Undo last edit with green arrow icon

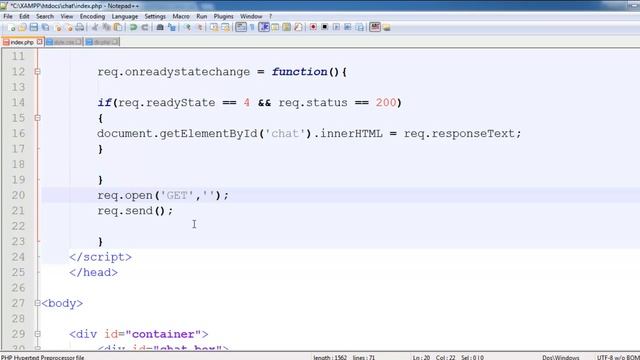(x=133, y=27)
